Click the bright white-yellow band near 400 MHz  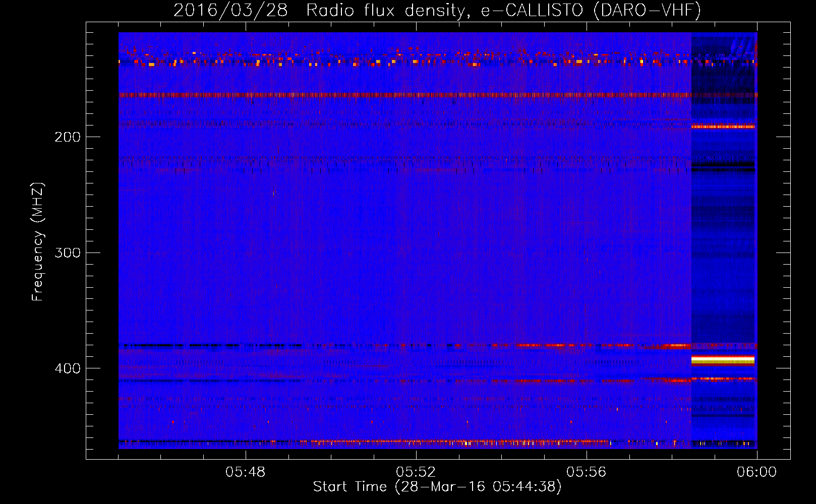point(723,359)
